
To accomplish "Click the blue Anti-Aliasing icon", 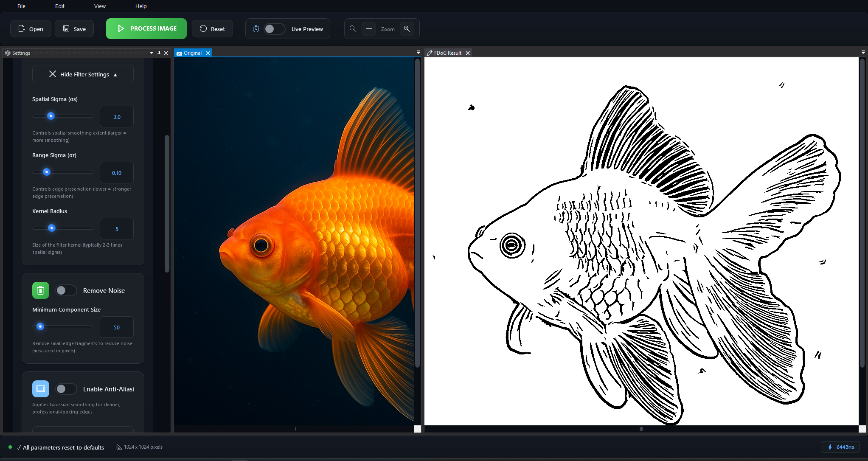I will pos(40,389).
